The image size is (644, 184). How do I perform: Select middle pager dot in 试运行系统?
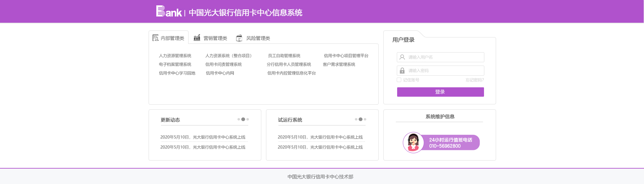coord(361,119)
